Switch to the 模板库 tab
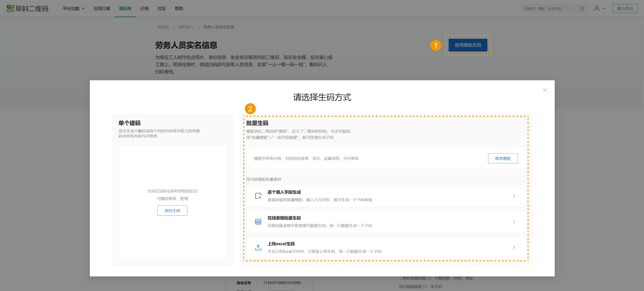The height and width of the screenshot is (291, 644). coord(125,8)
